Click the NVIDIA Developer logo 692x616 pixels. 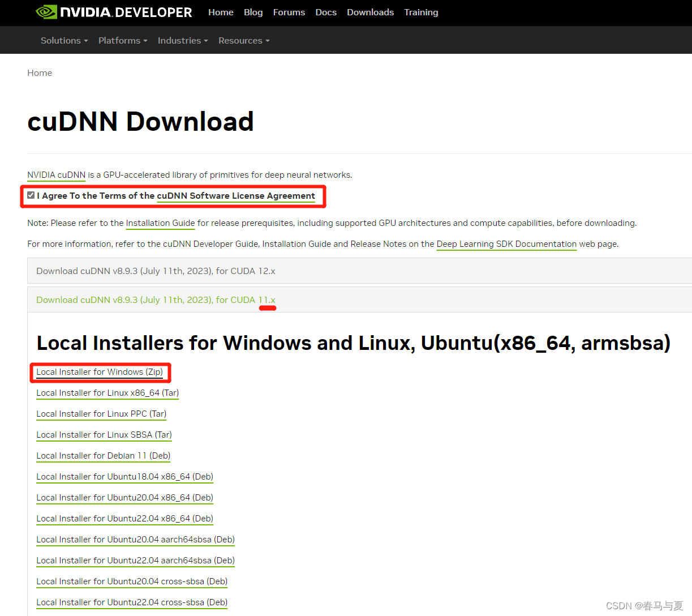pos(114,12)
